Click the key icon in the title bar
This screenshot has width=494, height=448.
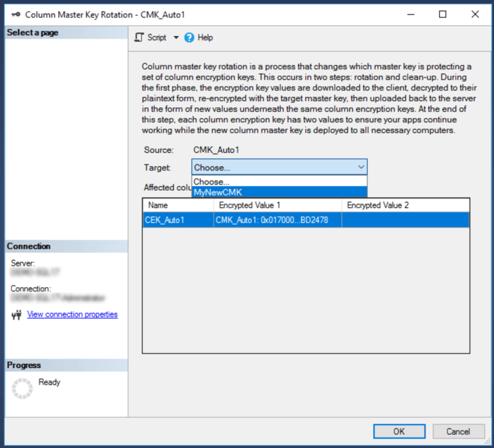pos(16,14)
